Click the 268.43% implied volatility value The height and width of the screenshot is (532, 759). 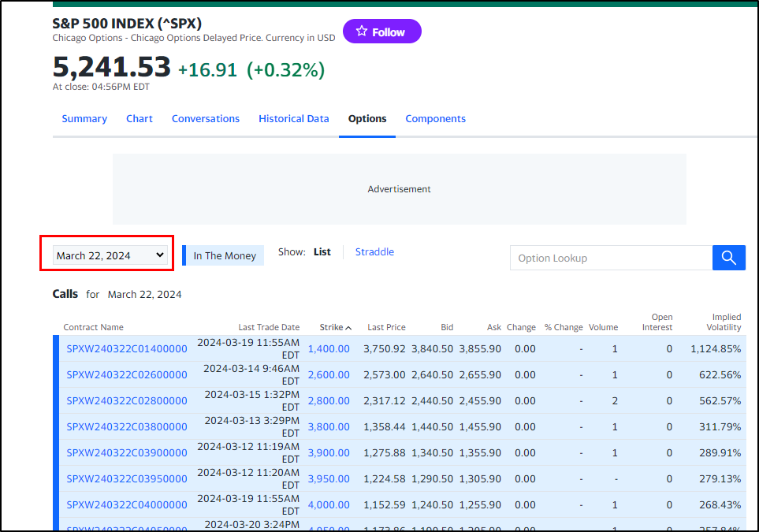[x=720, y=505]
